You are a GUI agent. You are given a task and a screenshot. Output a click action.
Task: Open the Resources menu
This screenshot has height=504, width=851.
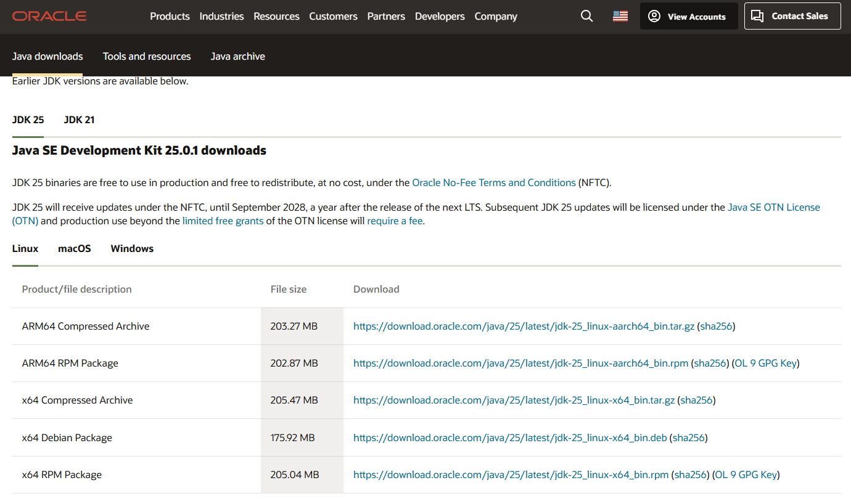pos(276,17)
